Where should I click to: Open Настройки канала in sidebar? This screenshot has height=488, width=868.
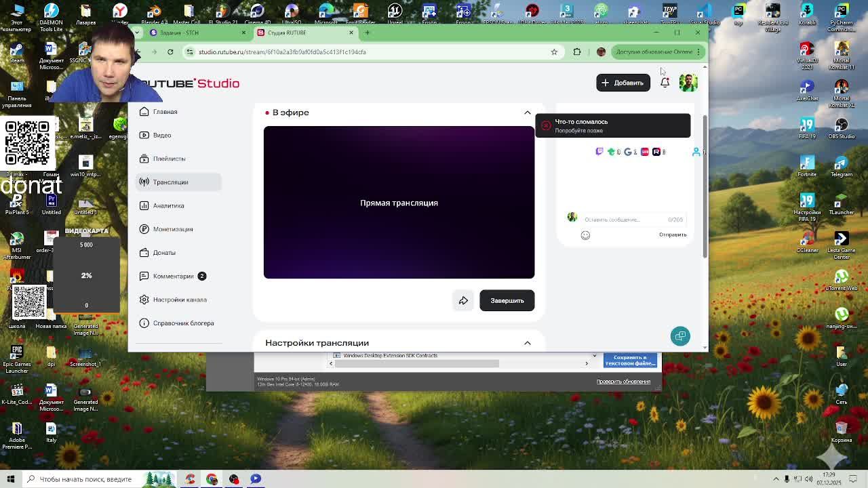coord(180,300)
